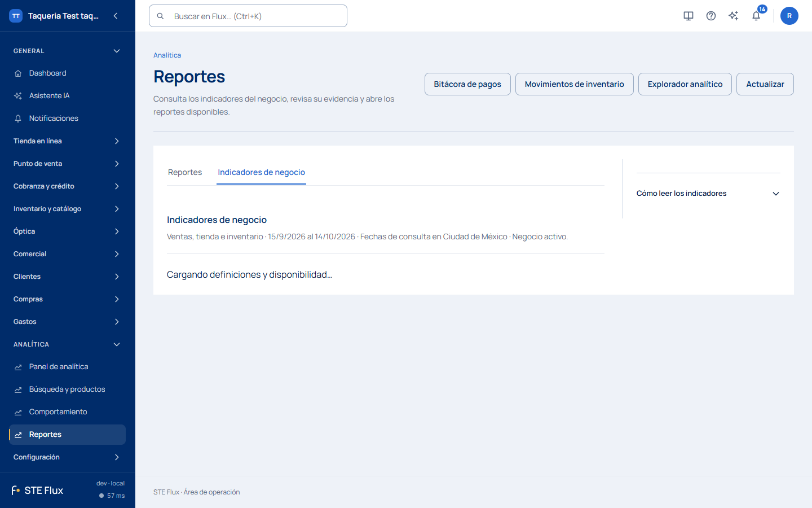Open AI assistant sparkle icon in top bar
This screenshot has height=508, width=812.
(734, 16)
